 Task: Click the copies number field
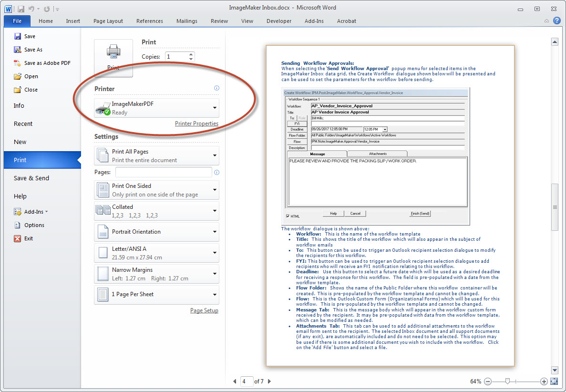tap(177, 57)
